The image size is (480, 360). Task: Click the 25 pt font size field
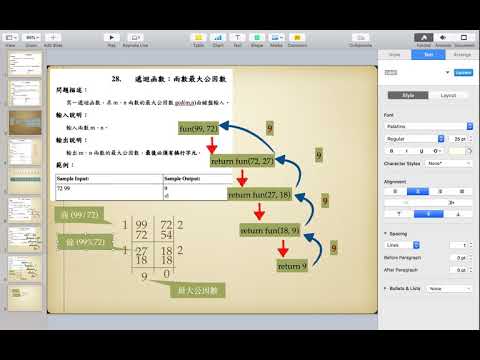pyautogui.click(x=458, y=139)
